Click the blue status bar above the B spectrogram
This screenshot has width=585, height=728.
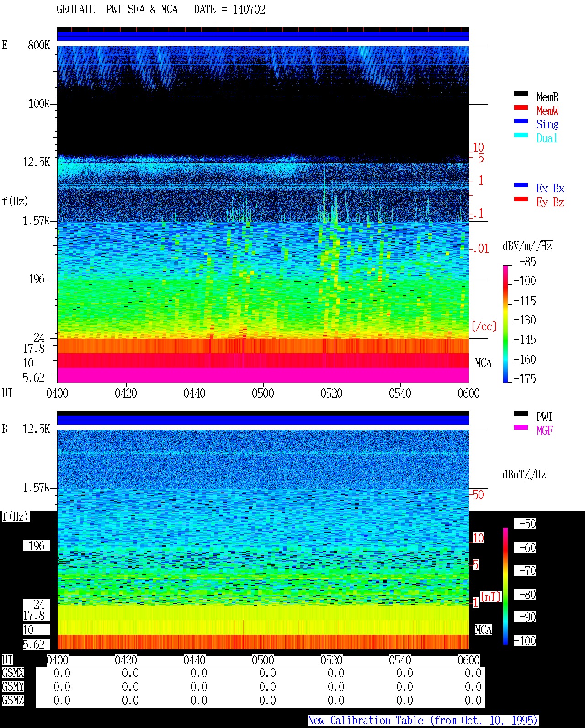263,420
